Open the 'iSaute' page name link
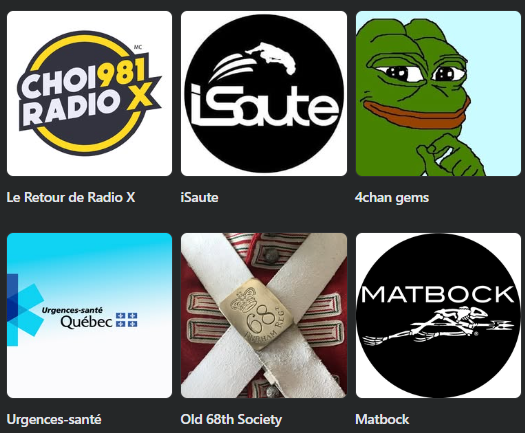525x433 pixels. (200, 197)
